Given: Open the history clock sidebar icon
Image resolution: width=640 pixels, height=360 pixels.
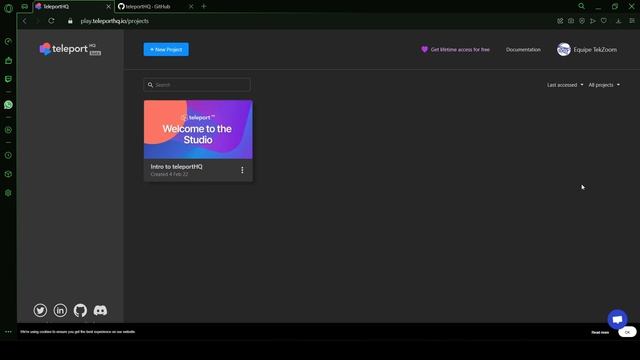Looking at the screenshot, I should coord(8,156).
